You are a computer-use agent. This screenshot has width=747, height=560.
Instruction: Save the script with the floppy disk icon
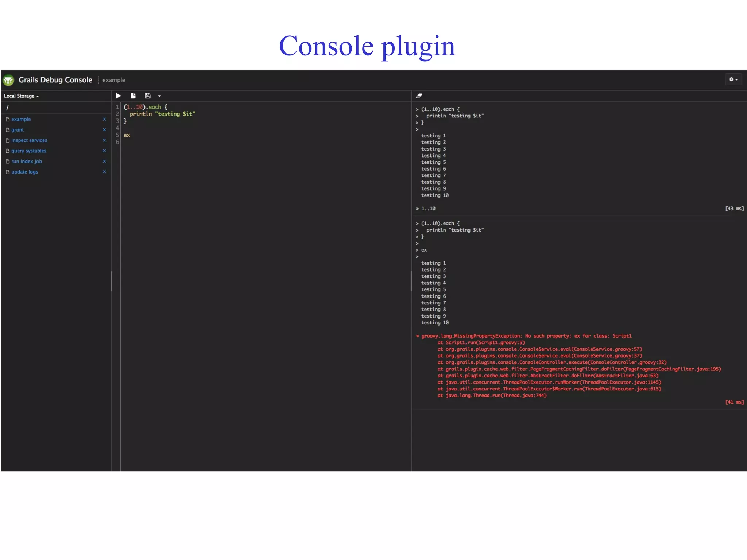(x=147, y=96)
